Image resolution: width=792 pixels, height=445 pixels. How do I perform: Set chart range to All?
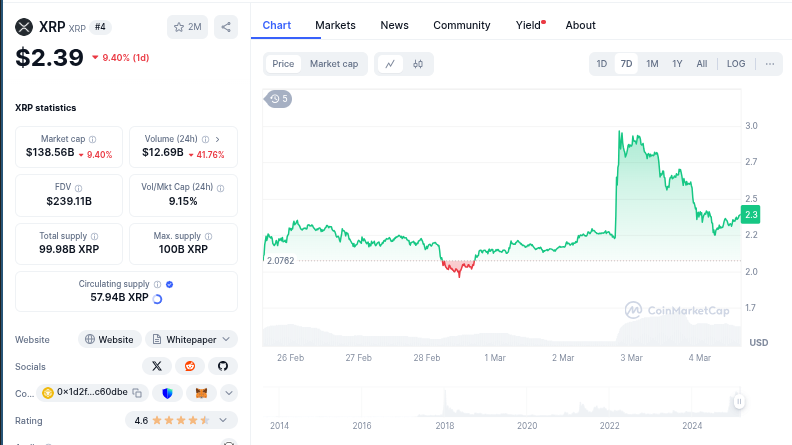point(702,64)
